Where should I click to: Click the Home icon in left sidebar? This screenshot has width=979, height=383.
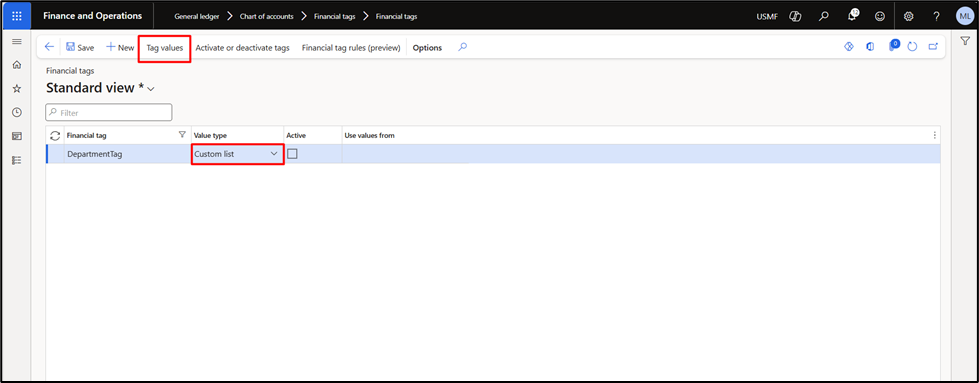point(17,64)
